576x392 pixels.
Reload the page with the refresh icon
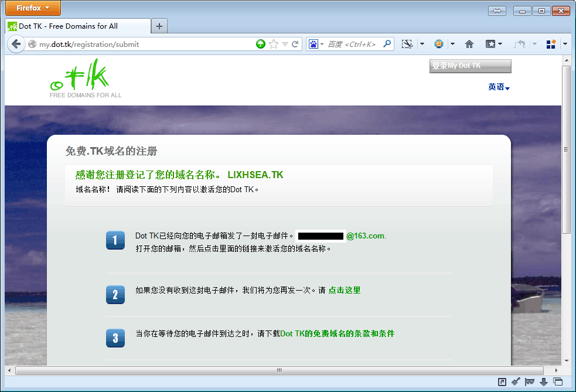pyautogui.click(x=295, y=44)
